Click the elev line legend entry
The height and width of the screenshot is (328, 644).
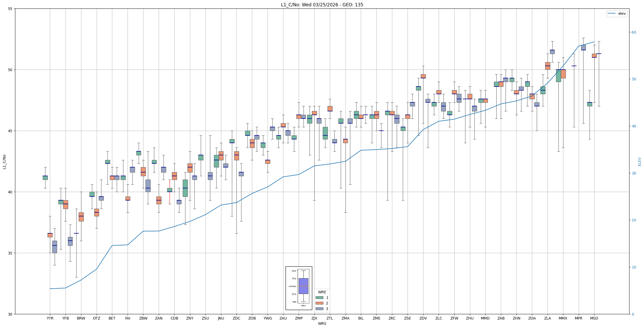(617, 13)
